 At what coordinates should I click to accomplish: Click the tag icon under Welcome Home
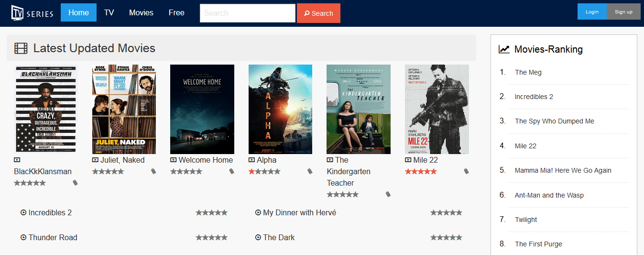[x=232, y=171]
